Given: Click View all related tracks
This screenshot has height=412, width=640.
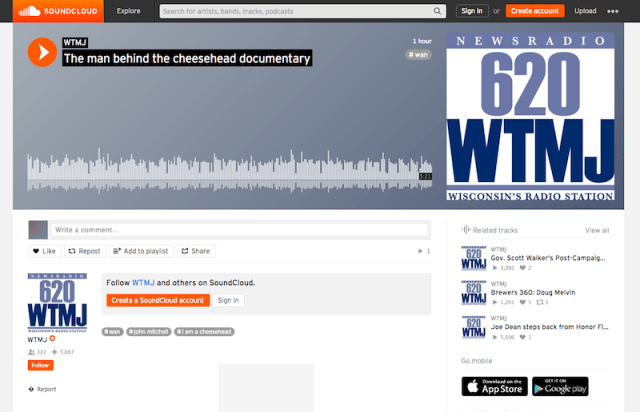Looking at the screenshot, I should pyautogui.click(x=597, y=230).
